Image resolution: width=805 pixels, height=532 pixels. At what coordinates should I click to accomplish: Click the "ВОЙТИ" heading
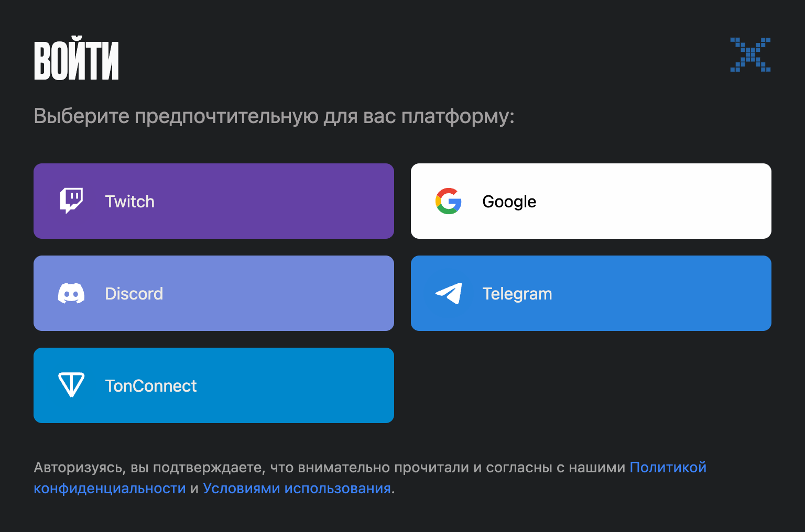point(77,61)
